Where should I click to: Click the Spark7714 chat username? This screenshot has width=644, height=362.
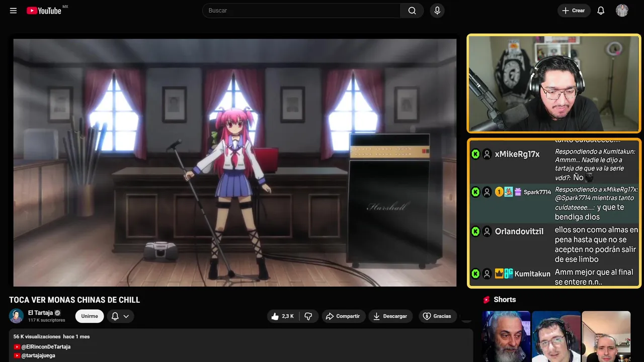point(537,192)
